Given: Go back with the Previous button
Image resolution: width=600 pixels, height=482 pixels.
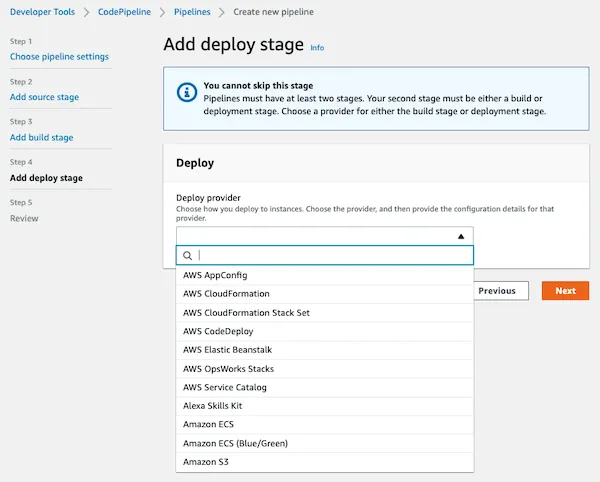Looking at the screenshot, I should tap(501, 291).
